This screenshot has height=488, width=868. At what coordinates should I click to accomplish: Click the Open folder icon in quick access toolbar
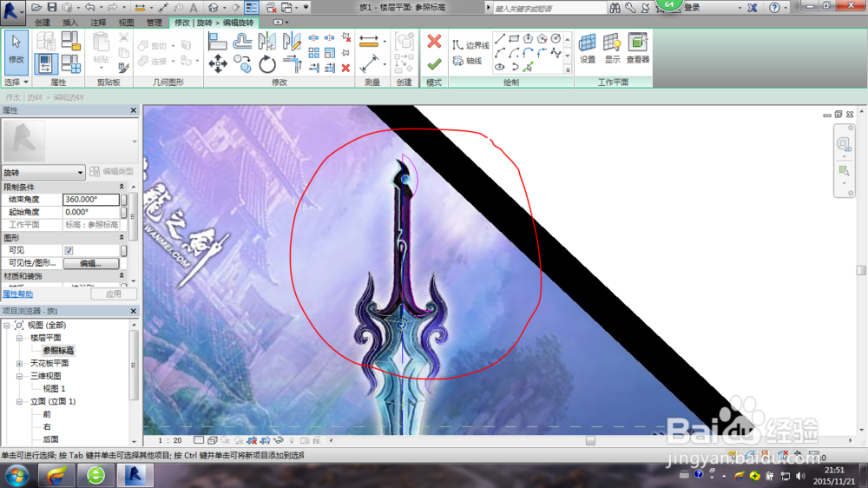(x=36, y=7)
